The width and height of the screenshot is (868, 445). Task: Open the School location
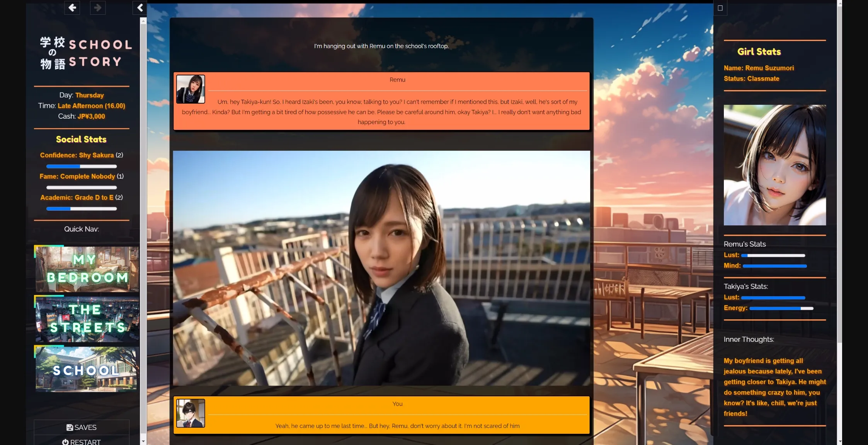86,369
